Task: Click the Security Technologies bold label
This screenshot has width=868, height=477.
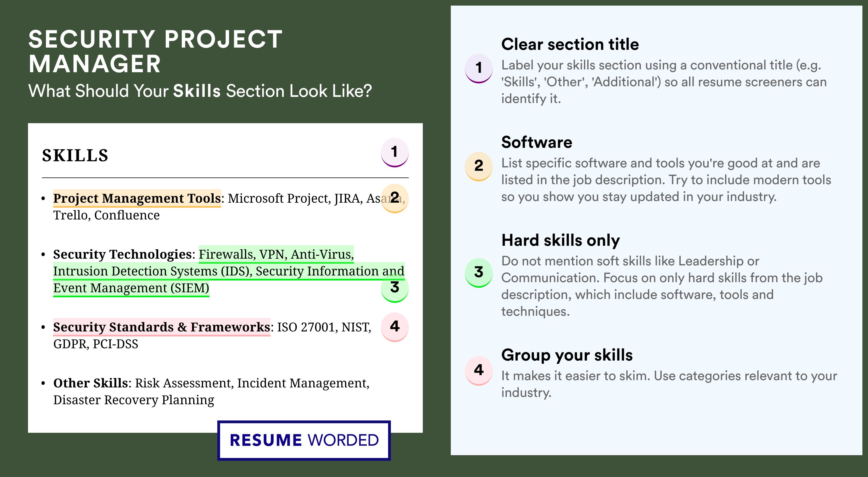Action: [x=122, y=254]
